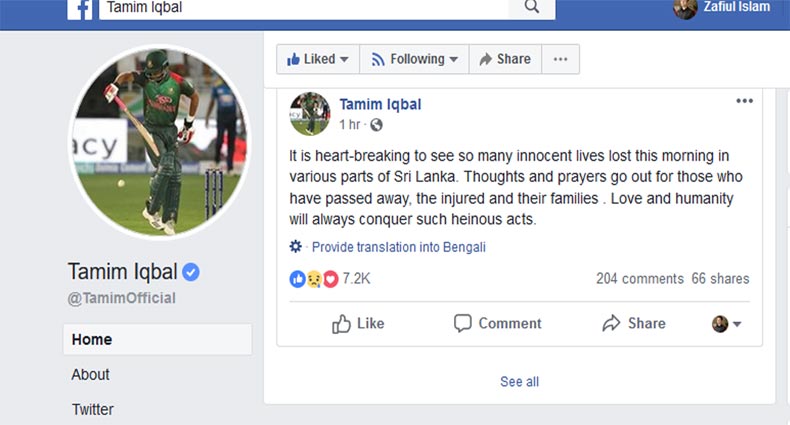
Task: Open the Following dropdown
Action: point(414,59)
